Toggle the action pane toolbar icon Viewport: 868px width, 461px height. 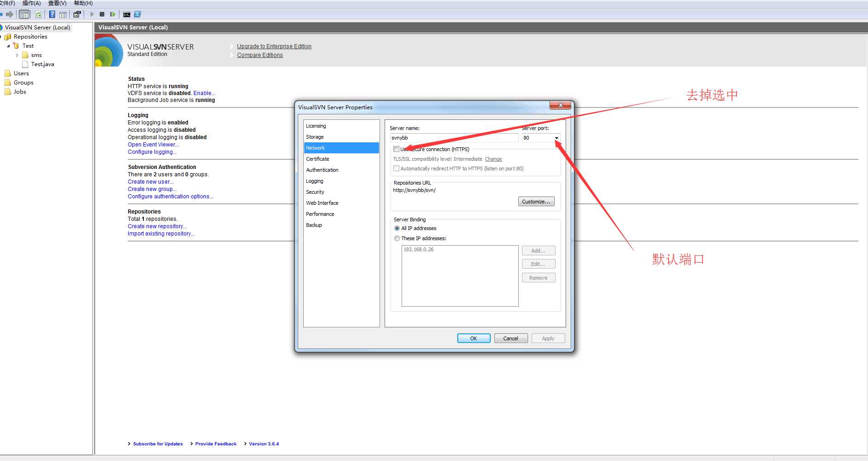click(63, 14)
